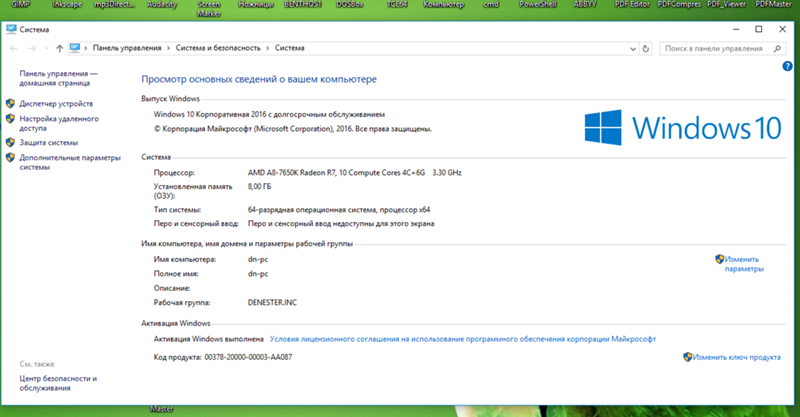
Task: Click the Back navigation arrow
Action: tap(14, 48)
